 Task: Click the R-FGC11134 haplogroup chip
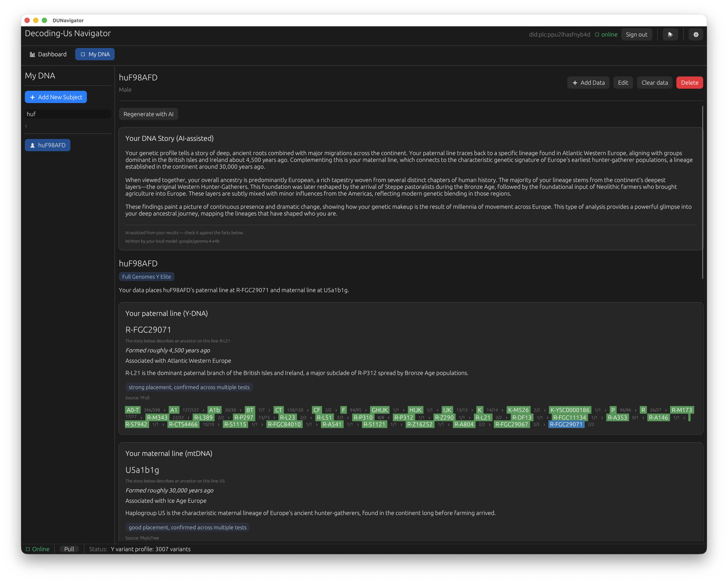coord(570,417)
